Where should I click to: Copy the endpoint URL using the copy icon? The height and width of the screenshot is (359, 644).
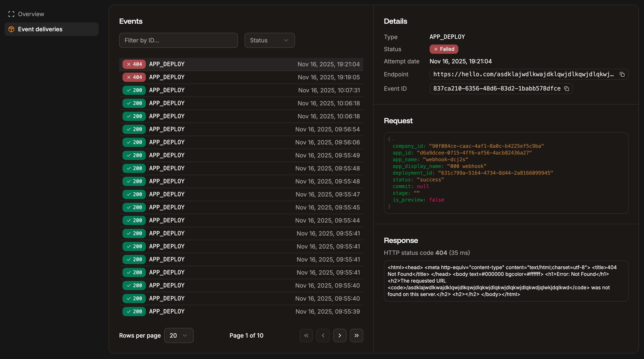tap(622, 75)
